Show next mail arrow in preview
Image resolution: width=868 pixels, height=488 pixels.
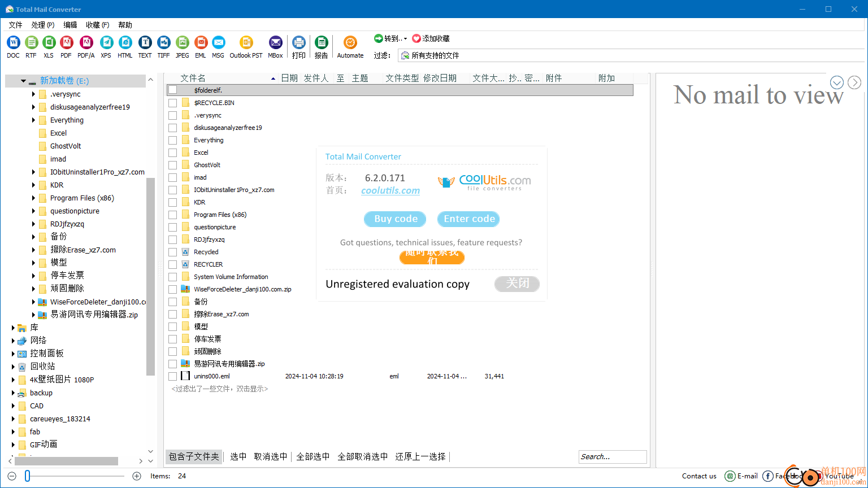[854, 82]
